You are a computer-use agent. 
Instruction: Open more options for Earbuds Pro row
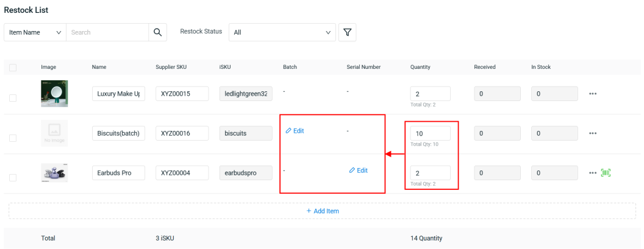tap(593, 173)
